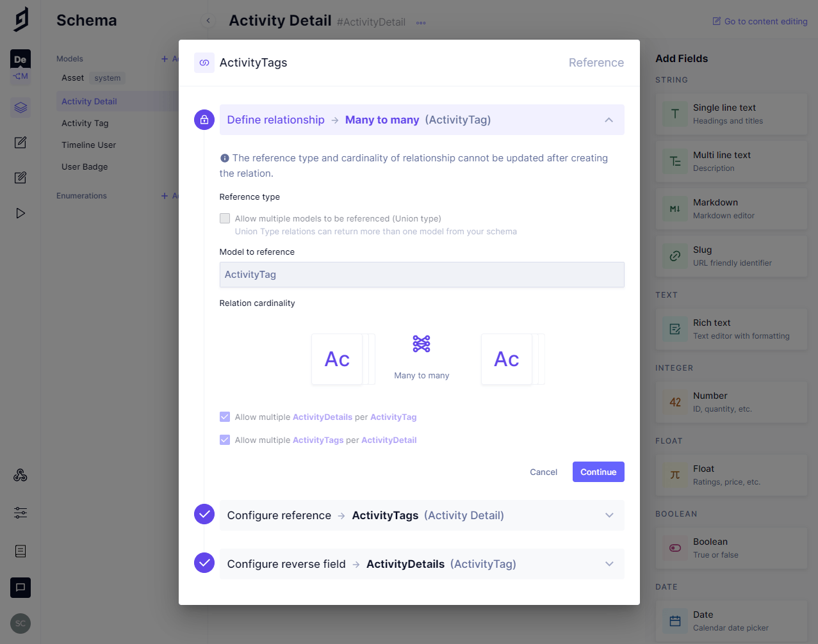
Task: Enable the Union type multiple models checkbox
Action: tap(225, 218)
